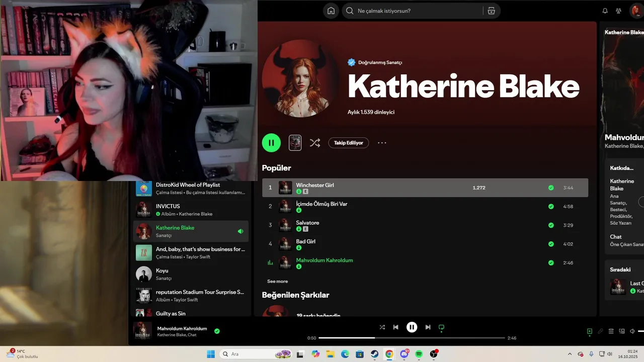Open Katherine Blake credit in Katkıda panel
This screenshot has height=362, width=644.
[x=622, y=185]
